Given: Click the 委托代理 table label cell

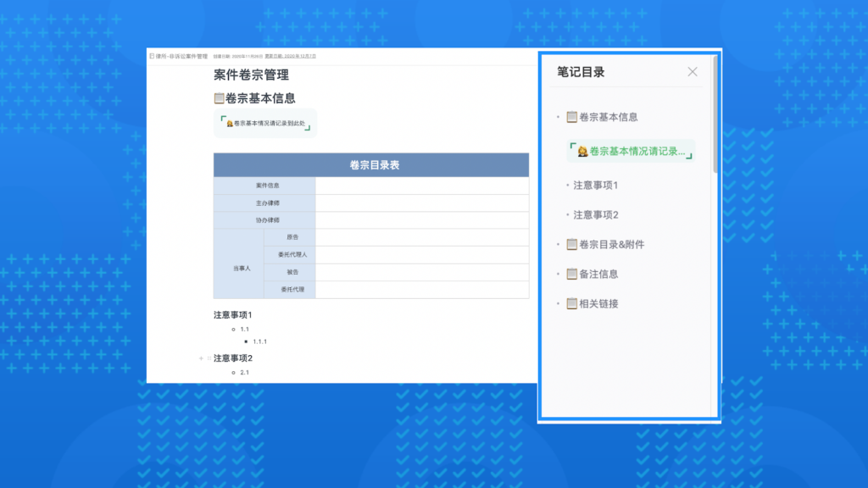Looking at the screenshot, I should pos(290,290).
